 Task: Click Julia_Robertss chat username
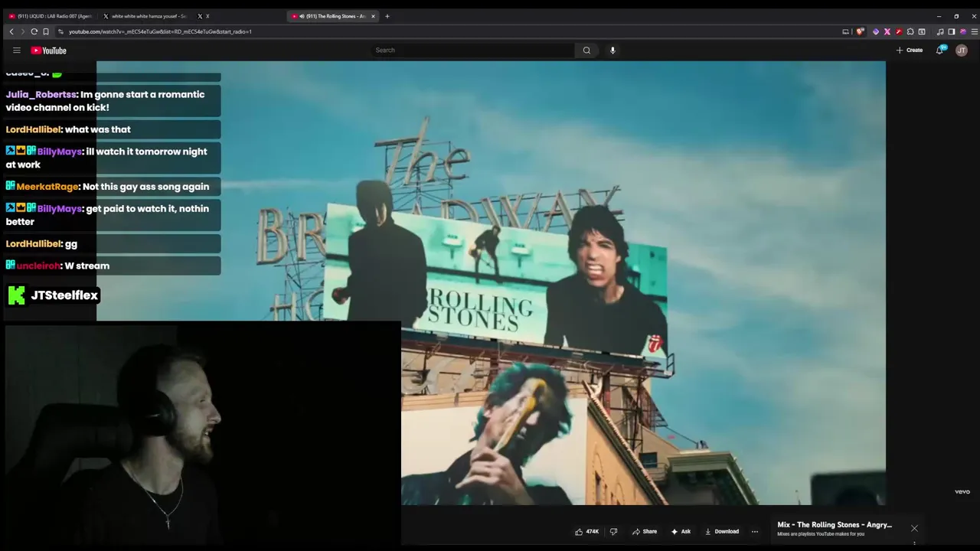pyautogui.click(x=41, y=95)
